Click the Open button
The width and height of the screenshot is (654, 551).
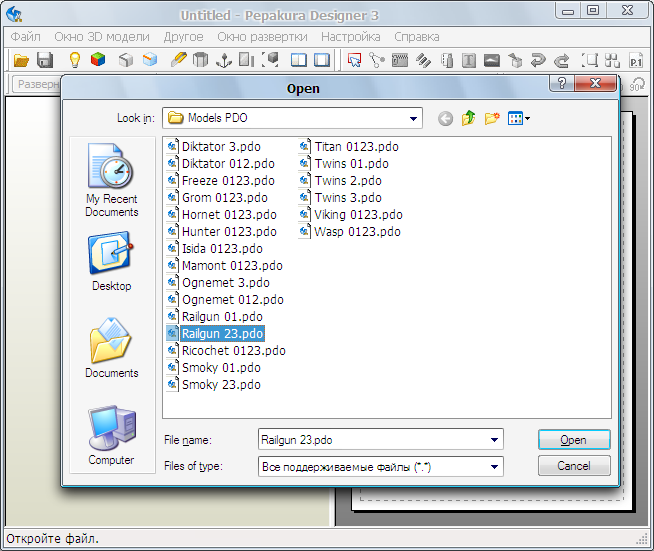(574, 440)
